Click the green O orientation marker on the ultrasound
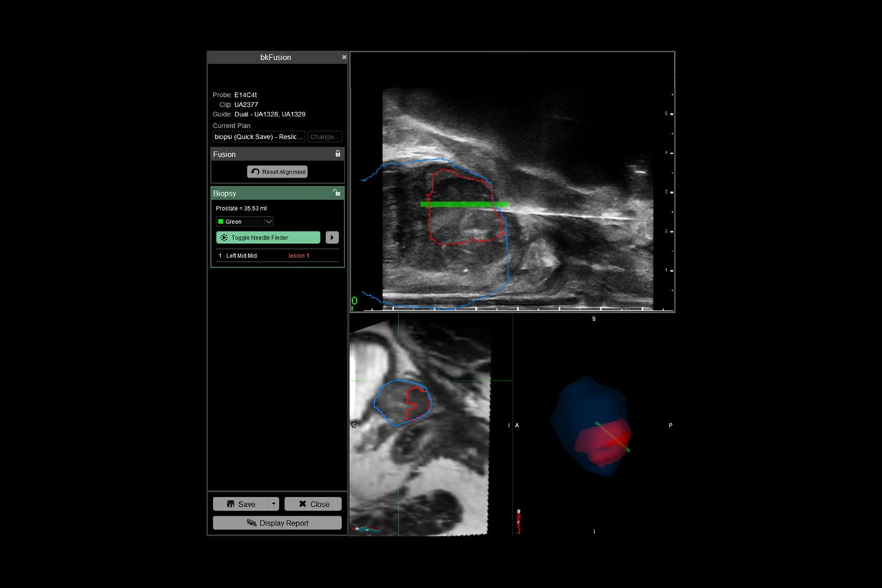Viewport: 882px width, 588px height. [x=354, y=300]
